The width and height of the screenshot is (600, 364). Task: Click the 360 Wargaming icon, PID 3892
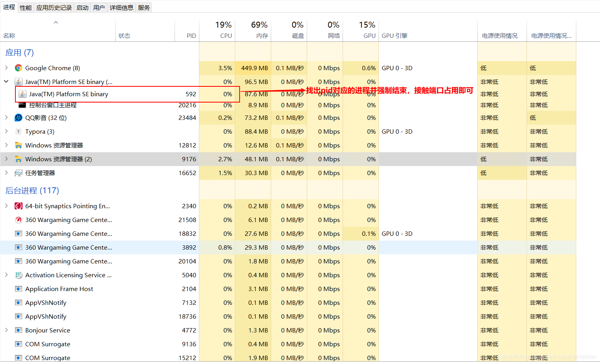coord(18,247)
